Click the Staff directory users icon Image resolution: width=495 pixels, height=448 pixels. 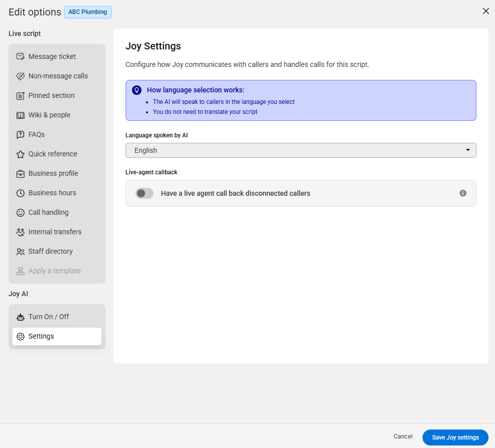(20, 252)
